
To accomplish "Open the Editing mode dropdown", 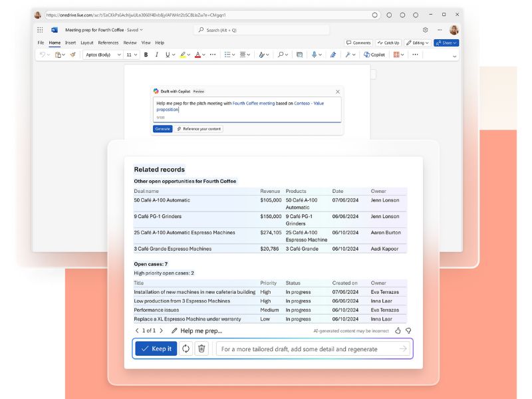I will (x=417, y=43).
